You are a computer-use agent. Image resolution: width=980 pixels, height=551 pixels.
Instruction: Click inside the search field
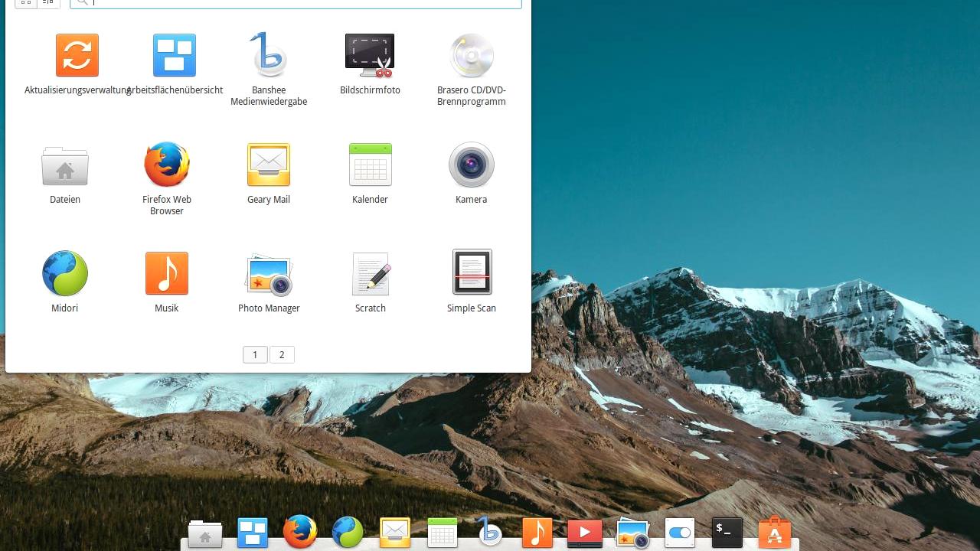[x=295, y=3]
